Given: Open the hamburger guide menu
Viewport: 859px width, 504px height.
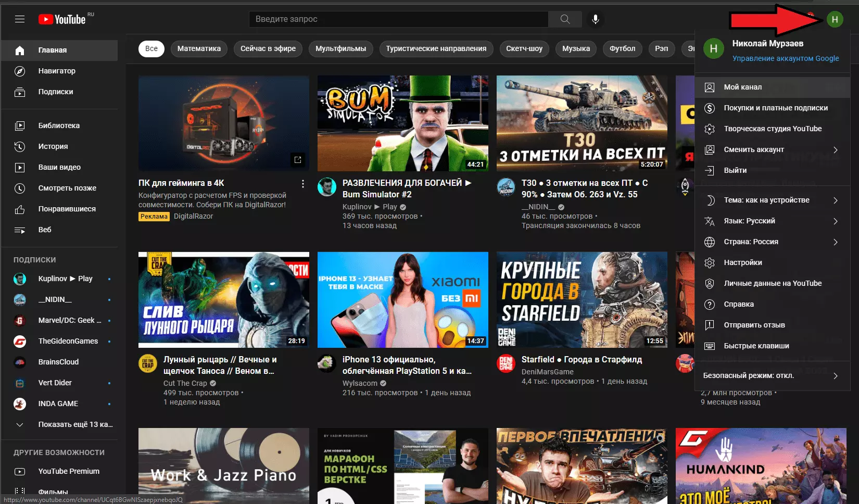Looking at the screenshot, I should tap(20, 19).
